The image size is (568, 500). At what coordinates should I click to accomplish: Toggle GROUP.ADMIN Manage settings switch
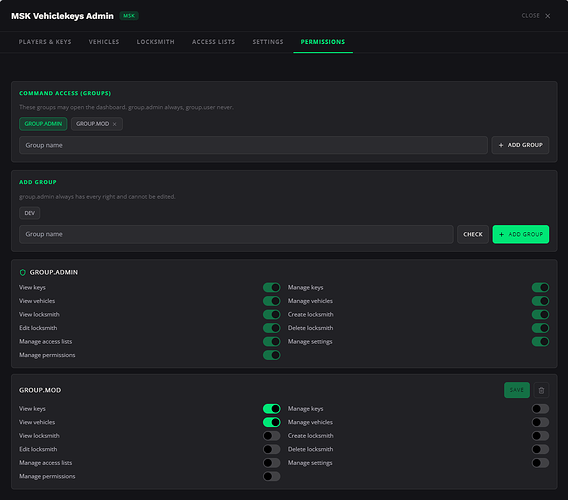pyautogui.click(x=540, y=341)
